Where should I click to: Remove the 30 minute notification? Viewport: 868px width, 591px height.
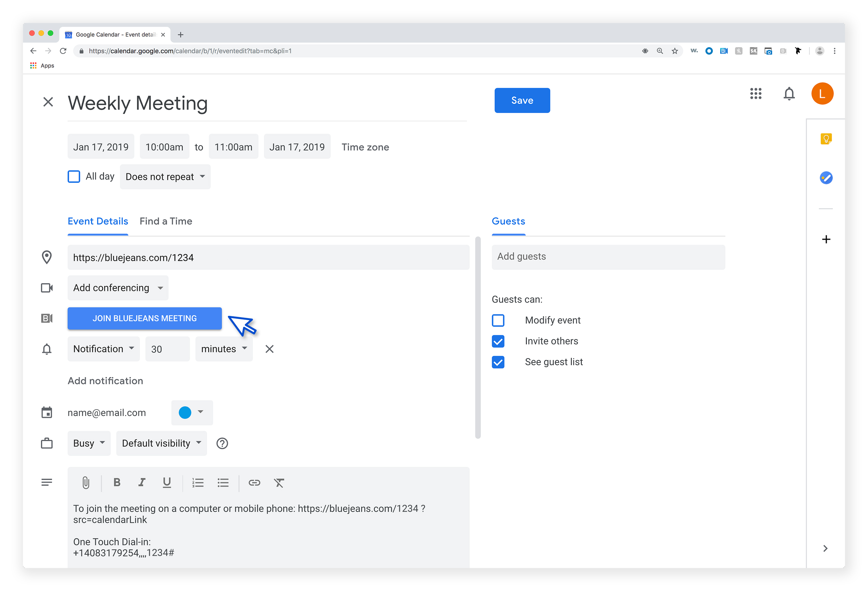click(269, 349)
